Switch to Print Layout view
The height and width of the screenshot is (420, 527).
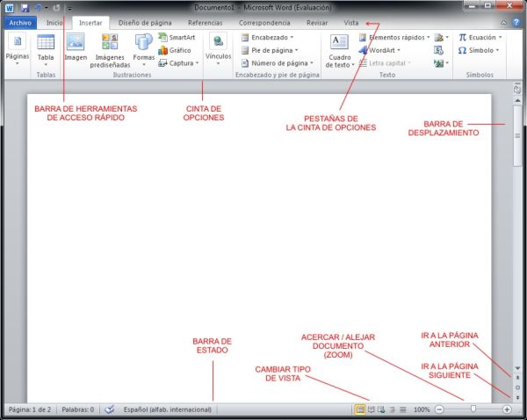pyautogui.click(x=360, y=409)
